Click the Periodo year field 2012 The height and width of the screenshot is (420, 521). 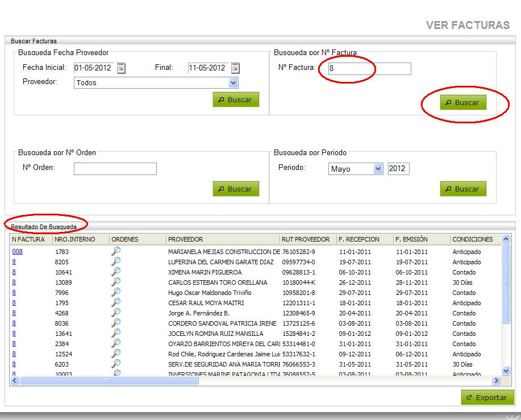[x=399, y=168]
